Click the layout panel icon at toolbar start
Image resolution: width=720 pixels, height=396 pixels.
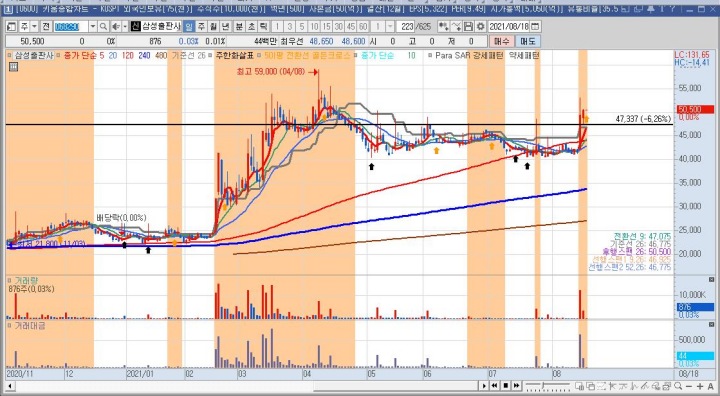(11, 27)
